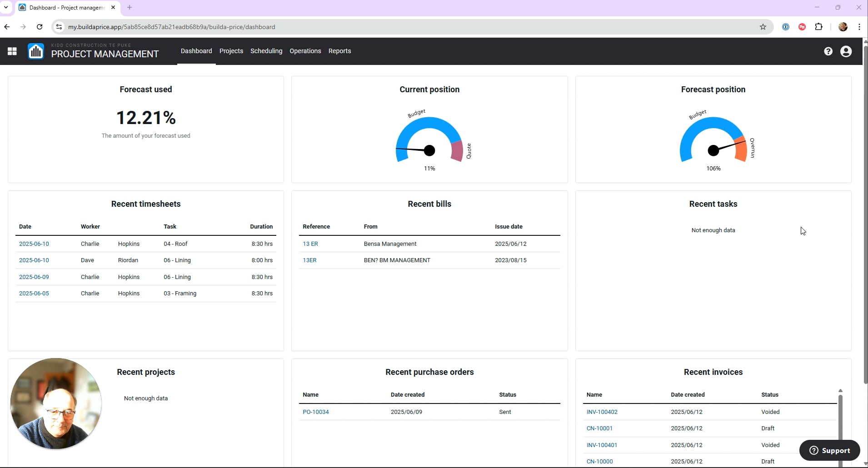Viewport: 868px width, 468px height.
Task: Open the user account icon
Action: 846,51
